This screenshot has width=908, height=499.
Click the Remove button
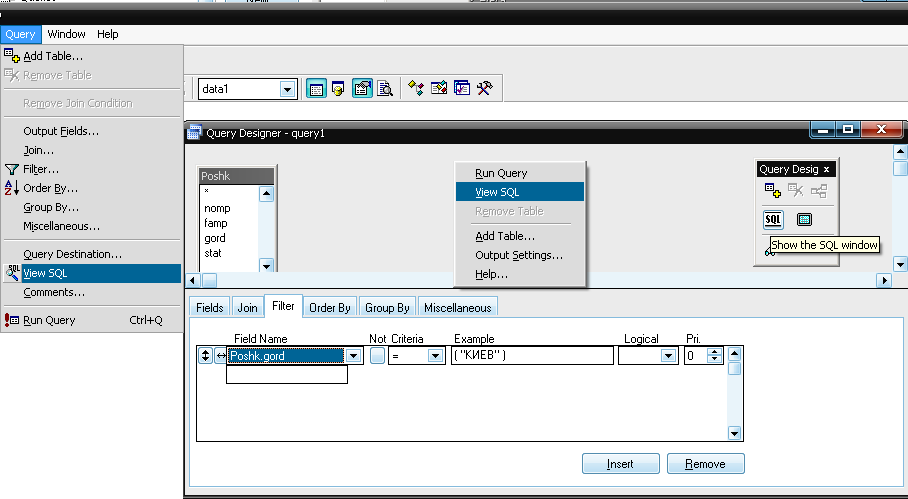coord(705,464)
